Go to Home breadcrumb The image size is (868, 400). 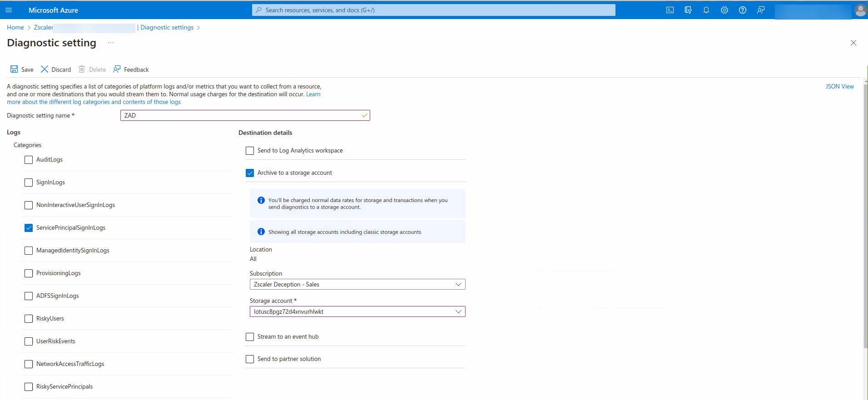pos(15,27)
